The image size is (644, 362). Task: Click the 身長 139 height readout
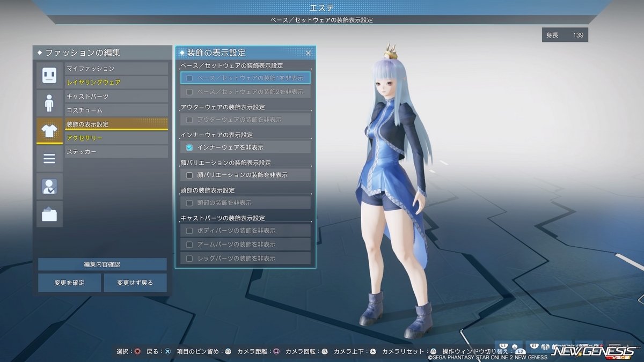click(565, 35)
